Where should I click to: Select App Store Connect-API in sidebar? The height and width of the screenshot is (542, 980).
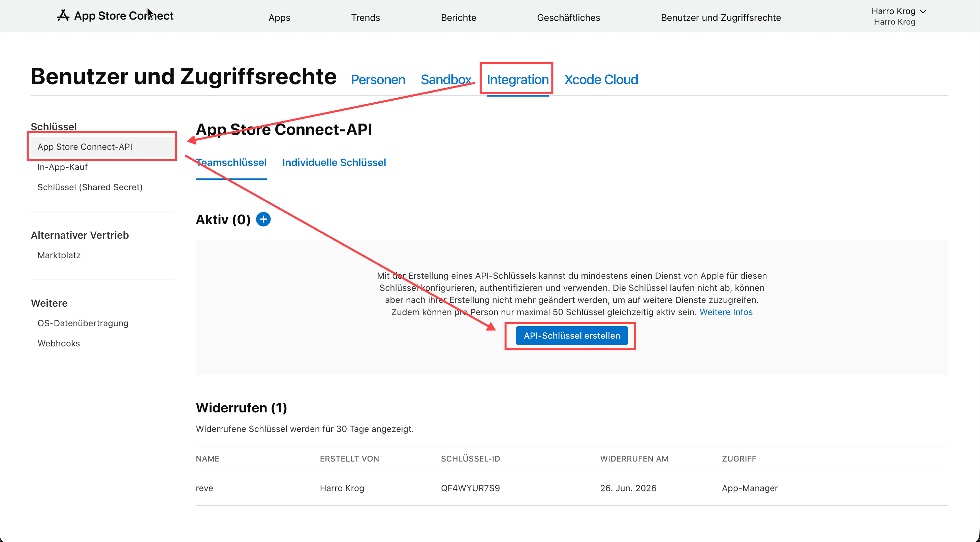click(103, 147)
